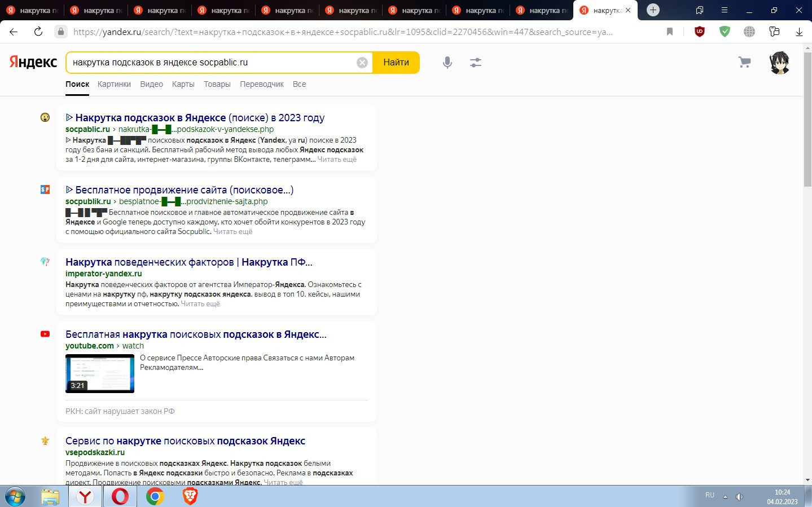Open result Накрутка поведенческих факторов
Screen dimensions: 812x507
[x=189, y=262]
